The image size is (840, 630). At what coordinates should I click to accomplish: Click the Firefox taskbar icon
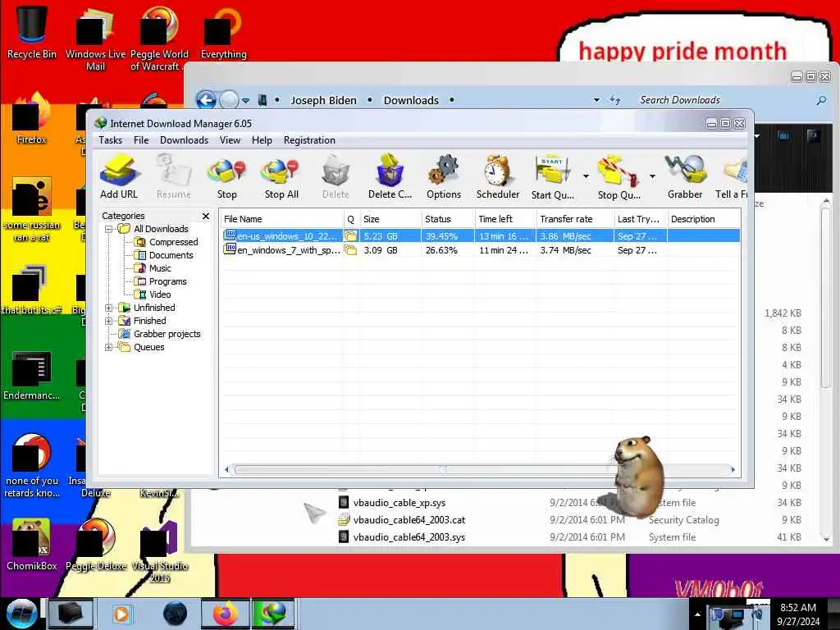[x=226, y=614]
